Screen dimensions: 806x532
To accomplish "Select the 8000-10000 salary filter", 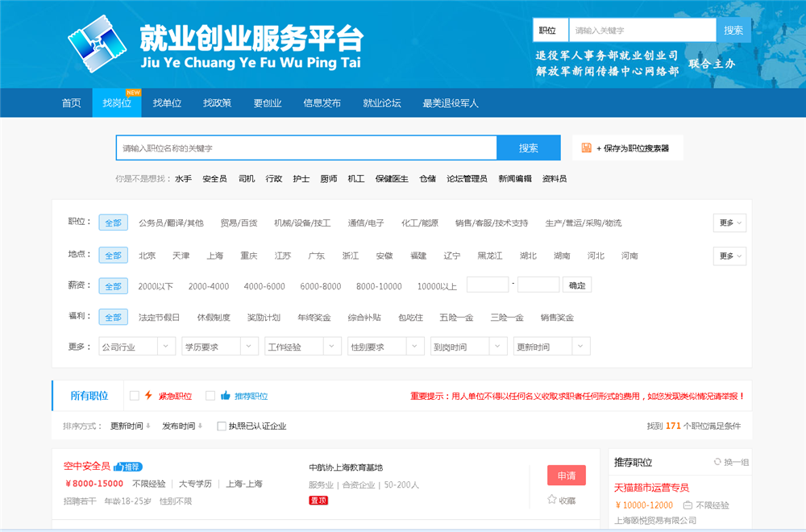I will (x=379, y=286).
